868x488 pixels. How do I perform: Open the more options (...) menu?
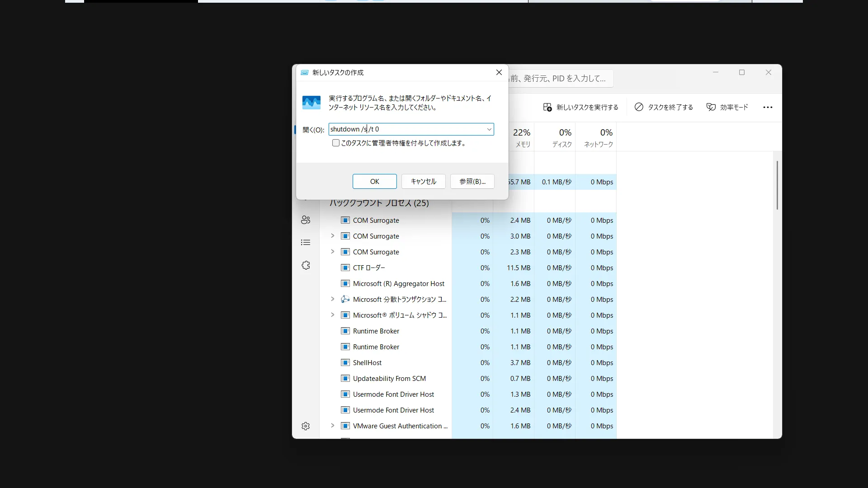click(768, 107)
